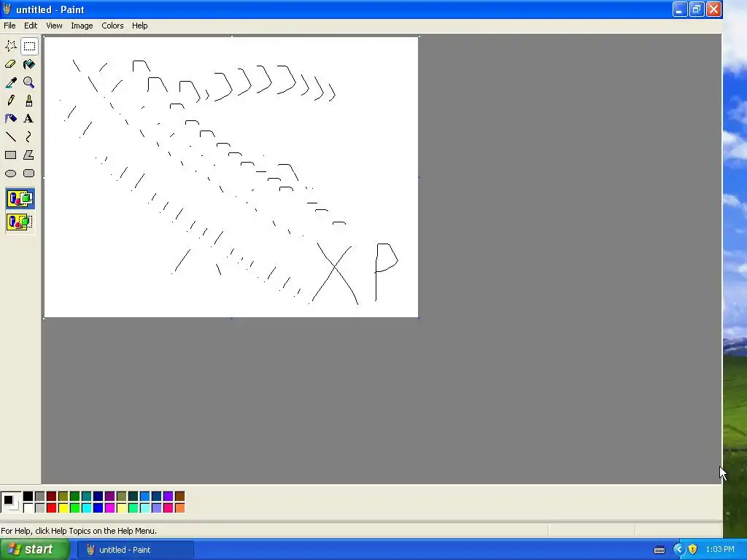
Task: Select the teal swatch in top row
Action: tap(86, 497)
